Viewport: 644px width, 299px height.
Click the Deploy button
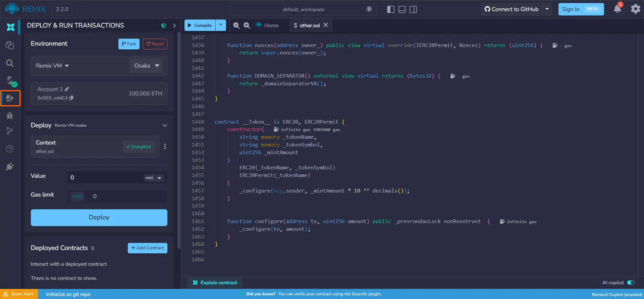coord(99,217)
